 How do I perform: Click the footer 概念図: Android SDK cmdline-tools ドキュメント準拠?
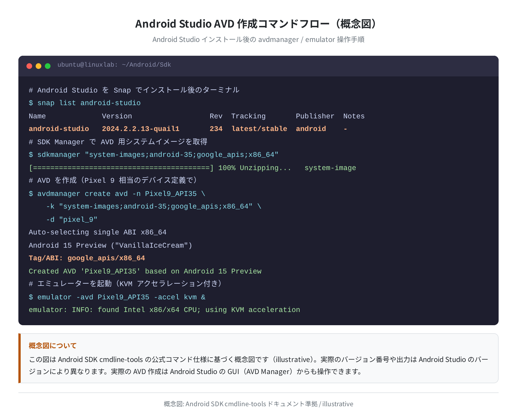[x=258, y=404]
